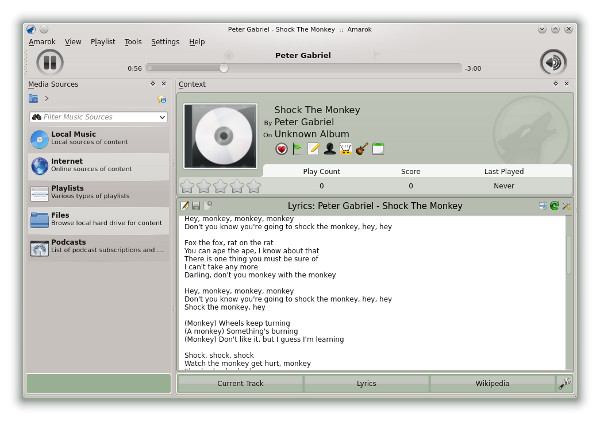Viewport: 600px width, 421px height.
Task: Switch to the Current Track applet tab
Action: (240, 383)
